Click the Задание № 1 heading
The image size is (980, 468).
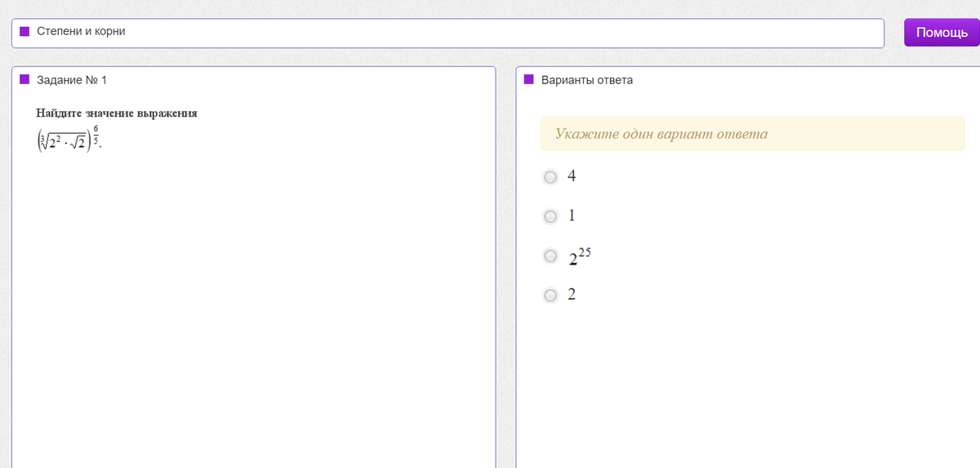point(72,80)
